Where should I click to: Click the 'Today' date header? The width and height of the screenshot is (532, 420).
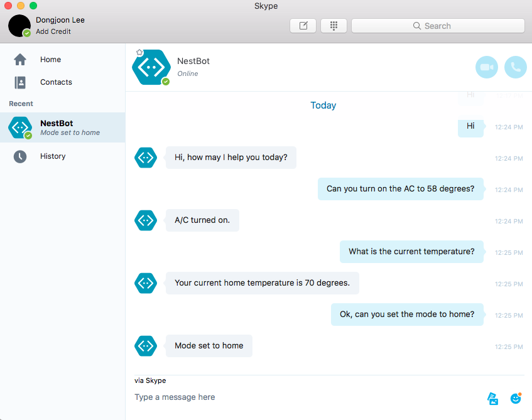tap(323, 105)
